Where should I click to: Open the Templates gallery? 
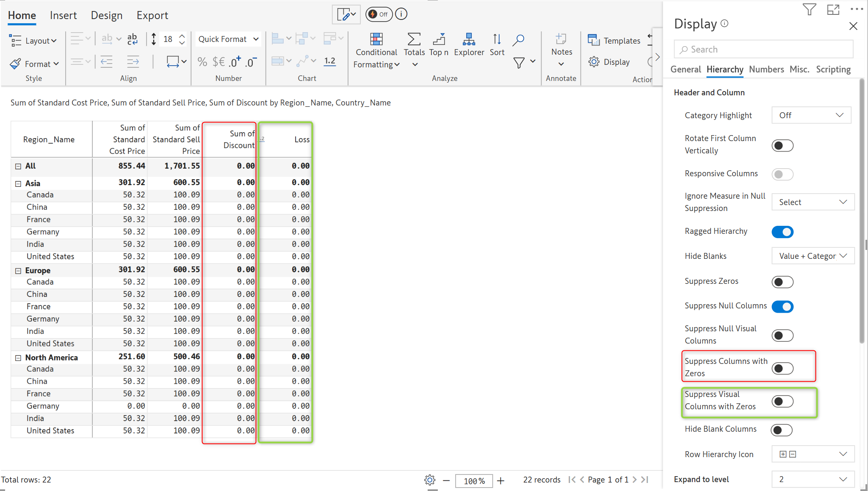tap(614, 41)
